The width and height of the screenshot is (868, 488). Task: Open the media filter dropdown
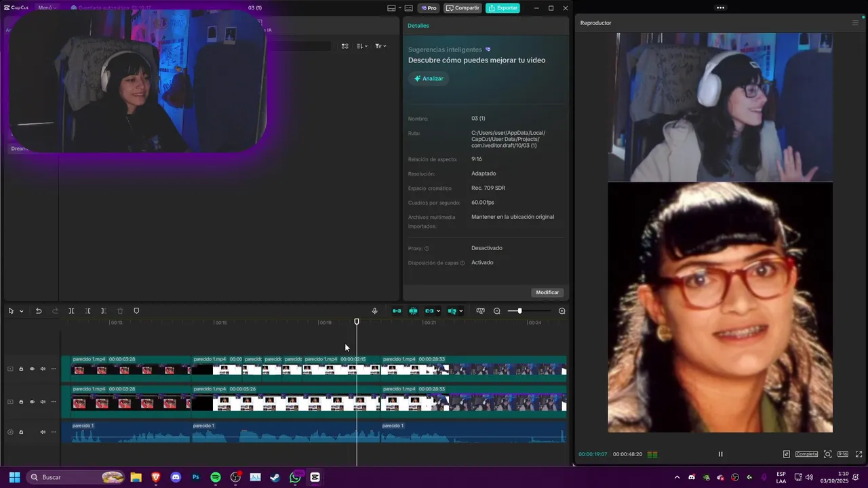tap(380, 46)
